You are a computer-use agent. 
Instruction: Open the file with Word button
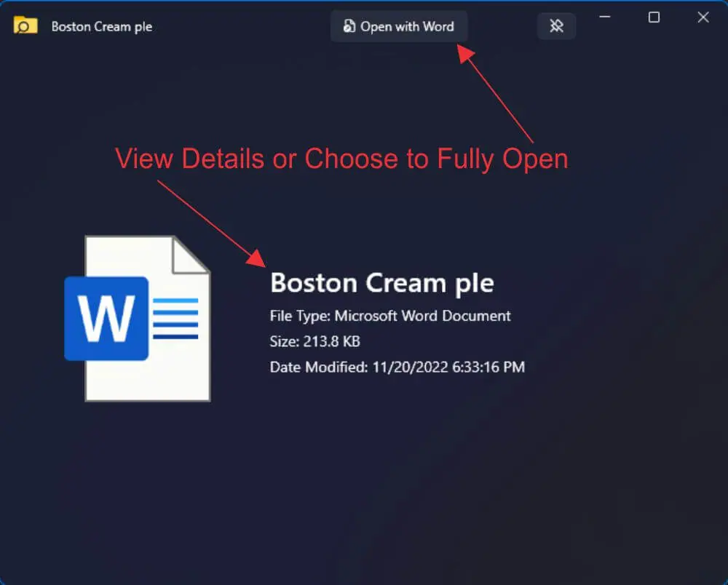399,26
